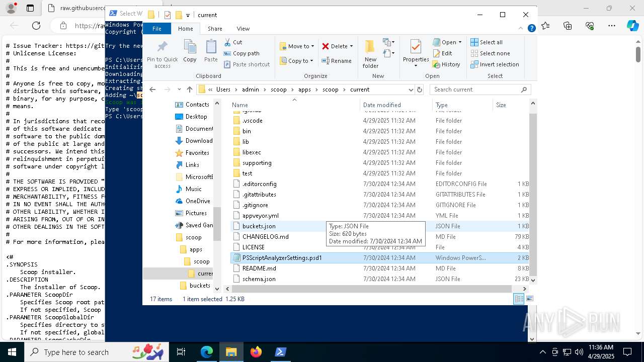Image resolution: width=644 pixels, height=362 pixels.
Task: Click Windows taskbar search box
Action: (x=98, y=352)
